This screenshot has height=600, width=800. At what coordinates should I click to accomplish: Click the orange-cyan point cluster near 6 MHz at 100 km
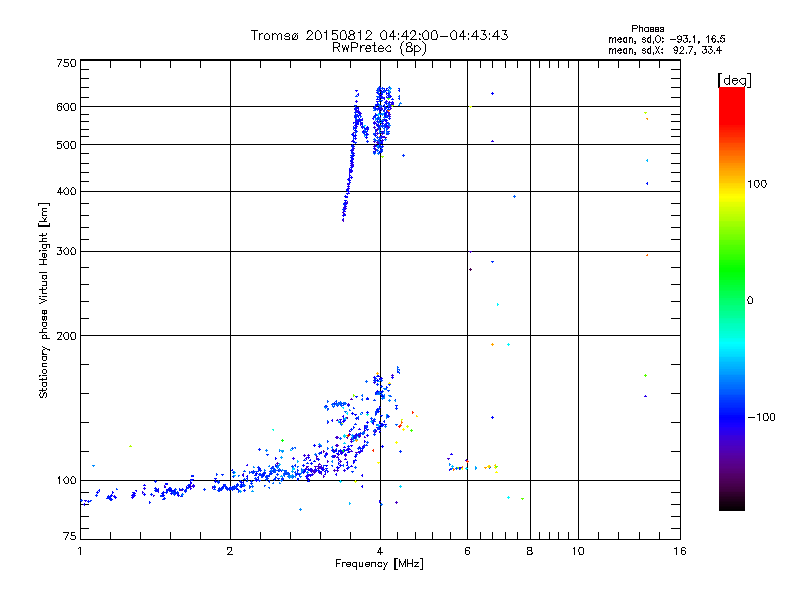coord(472,465)
